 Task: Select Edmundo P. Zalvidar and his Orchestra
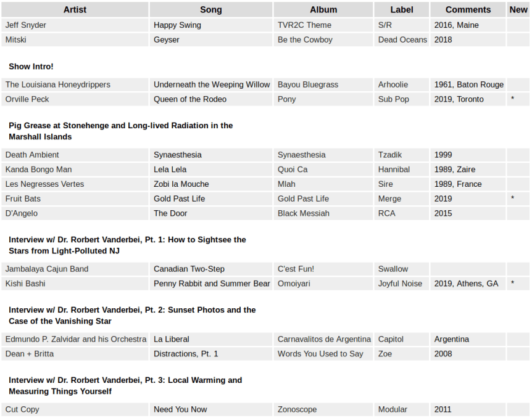(76, 339)
